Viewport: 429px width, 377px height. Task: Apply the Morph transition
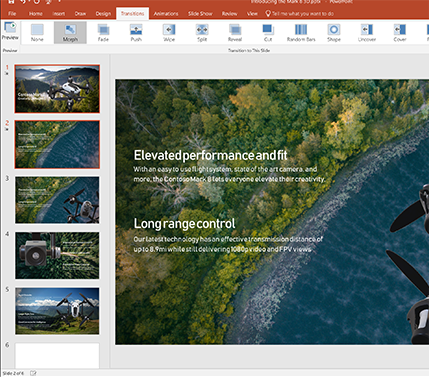click(70, 33)
